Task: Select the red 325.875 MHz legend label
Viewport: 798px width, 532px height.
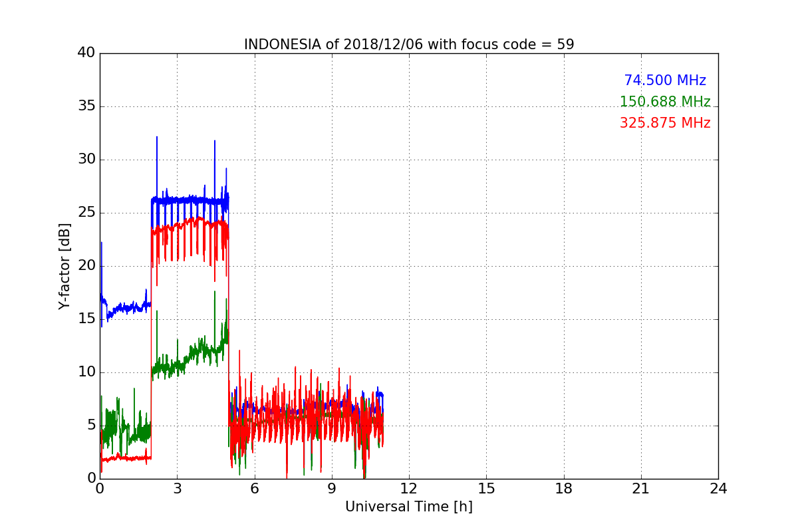Action: coord(665,123)
